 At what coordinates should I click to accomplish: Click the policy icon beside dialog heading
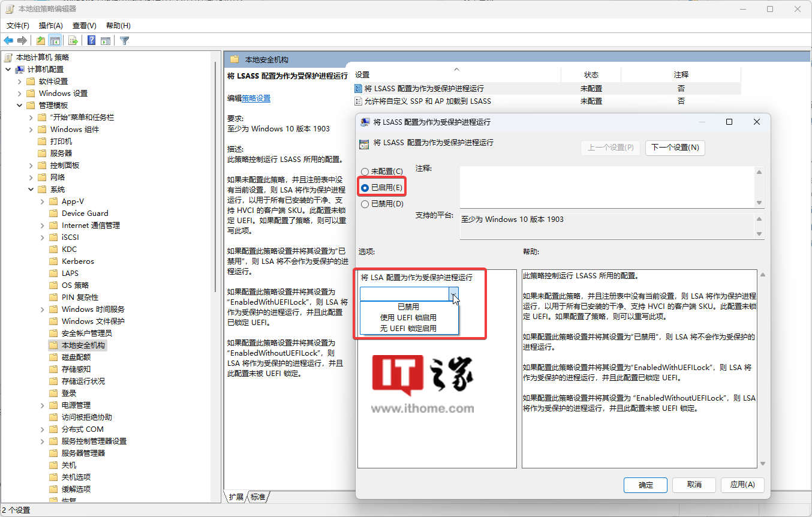(x=363, y=143)
